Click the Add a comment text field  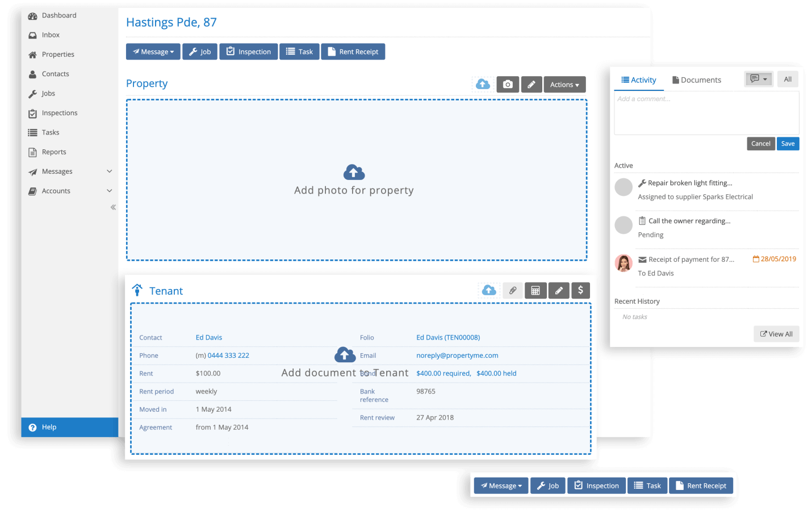pos(706,112)
